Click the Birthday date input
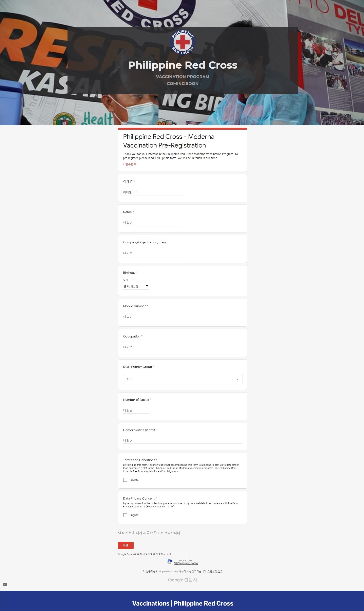This screenshot has height=611, width=364. click(x=136, y=286)
